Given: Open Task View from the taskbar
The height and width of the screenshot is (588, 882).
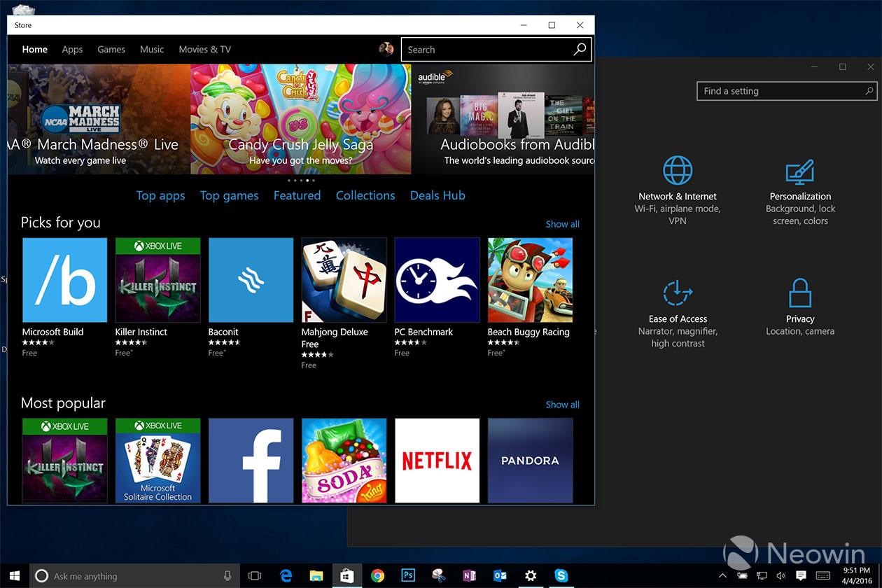Looking at the screenshot, I should pyautogui.click(x=255, y=575).
